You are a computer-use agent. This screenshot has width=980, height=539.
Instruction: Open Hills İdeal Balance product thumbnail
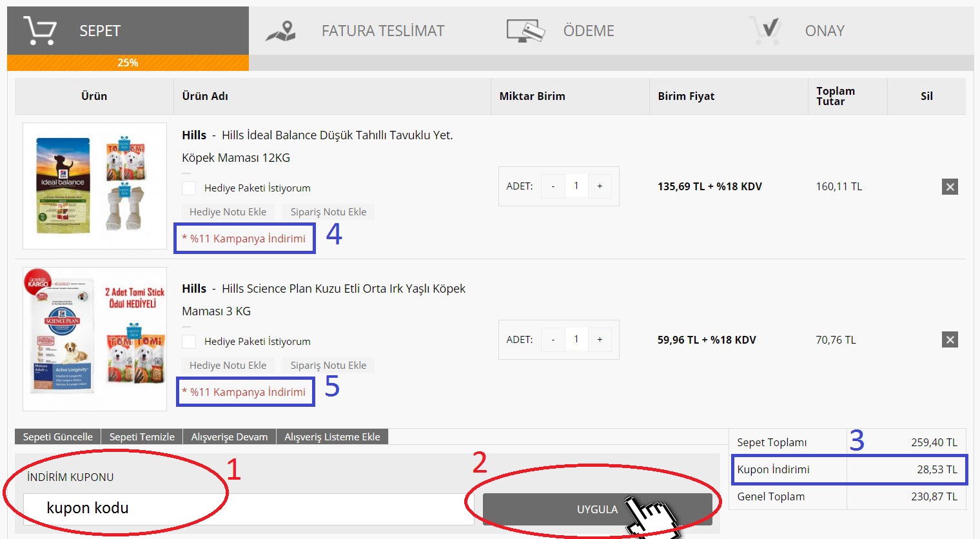95,186
